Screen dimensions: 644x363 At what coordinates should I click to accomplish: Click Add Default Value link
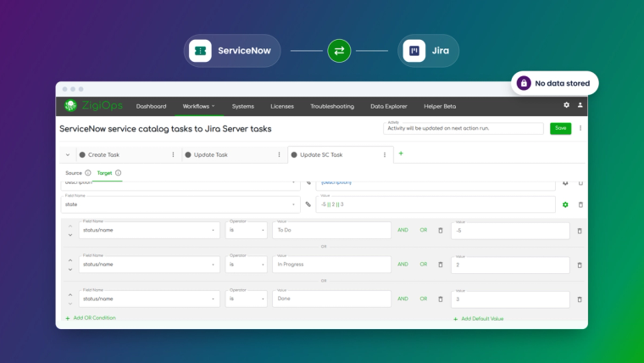pyautogui.click(x=479, y=319)
